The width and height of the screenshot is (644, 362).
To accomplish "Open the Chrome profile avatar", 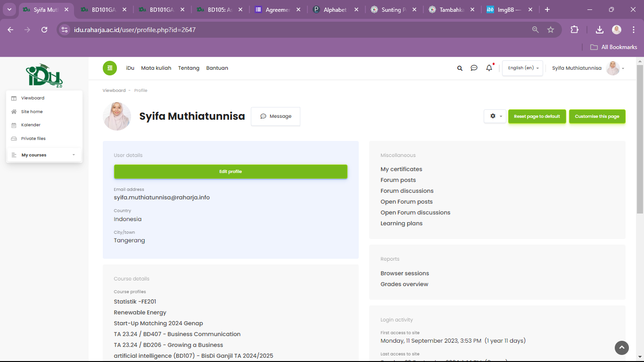I will (617, 30).
